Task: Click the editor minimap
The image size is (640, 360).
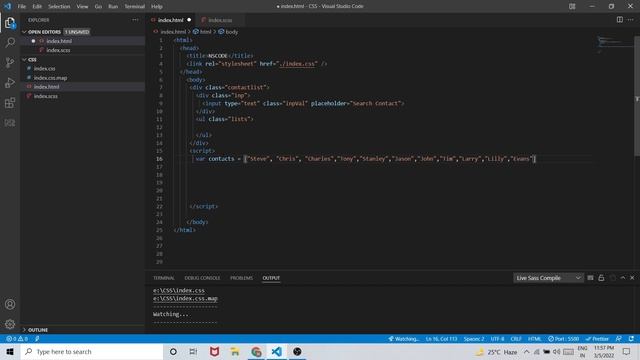Action: point(614,44)
